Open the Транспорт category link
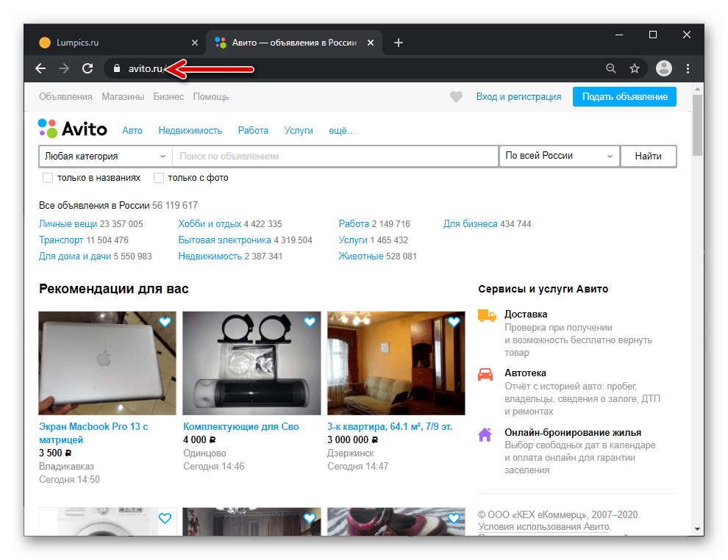This screenshot has width=728, height=560. tap(61, 240)
